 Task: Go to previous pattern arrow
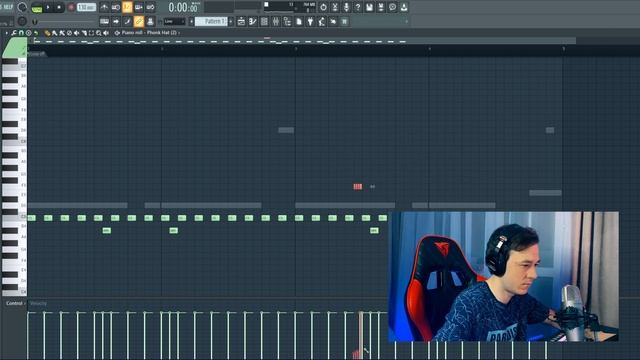click(x=191, y=21)
